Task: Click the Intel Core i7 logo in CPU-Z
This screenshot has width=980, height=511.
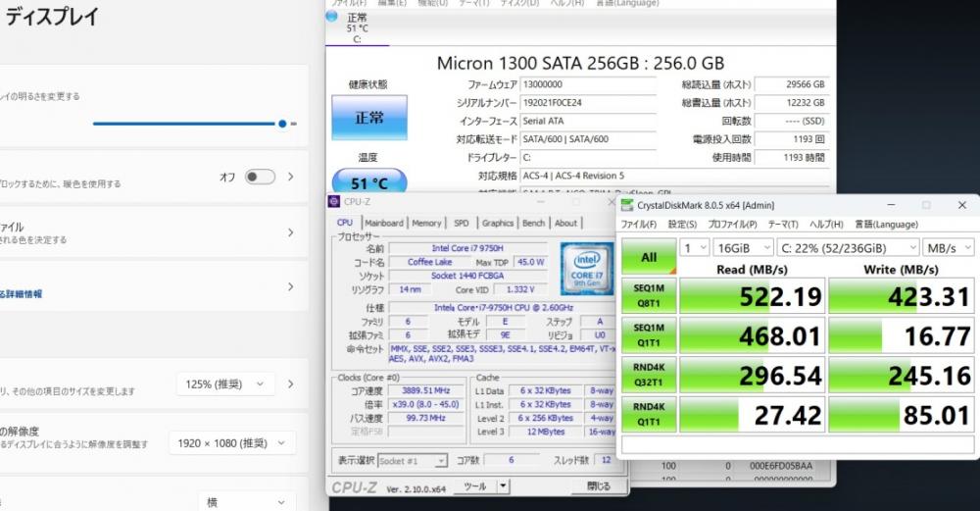Action: pos(587,269)
